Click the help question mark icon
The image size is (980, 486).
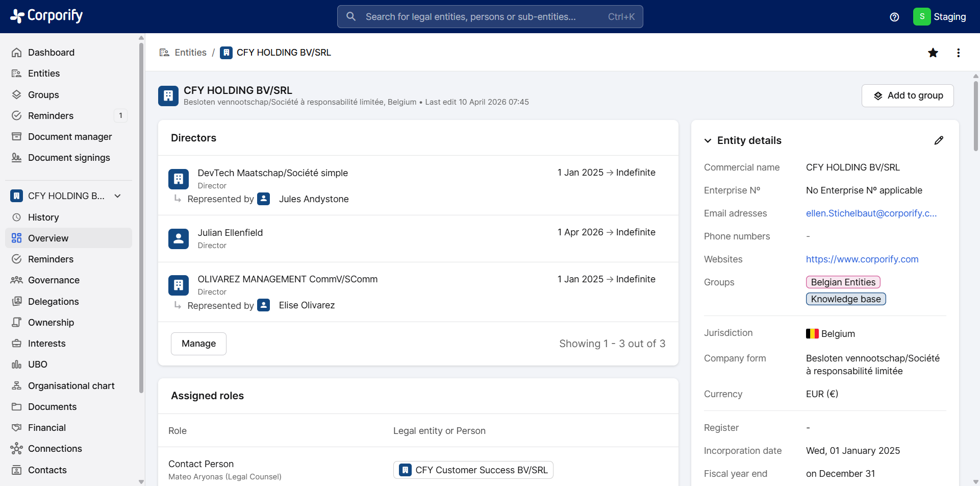(894, 17)
